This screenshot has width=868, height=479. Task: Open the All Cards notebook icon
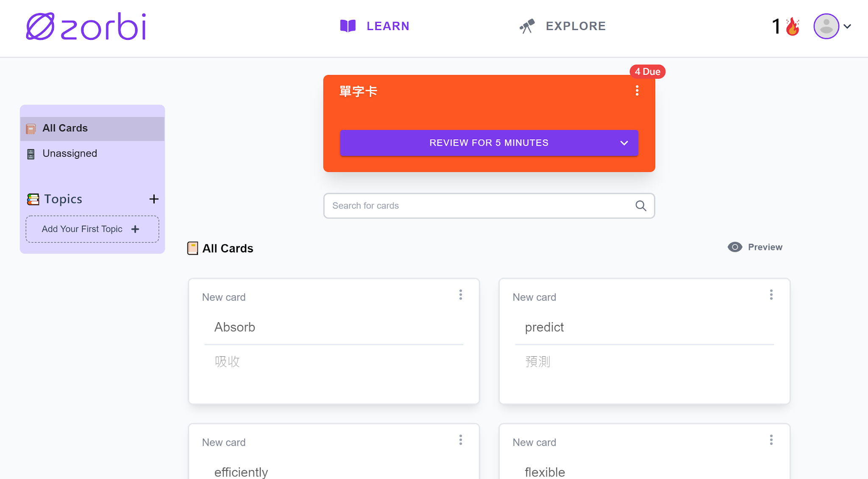pos(31,128)
